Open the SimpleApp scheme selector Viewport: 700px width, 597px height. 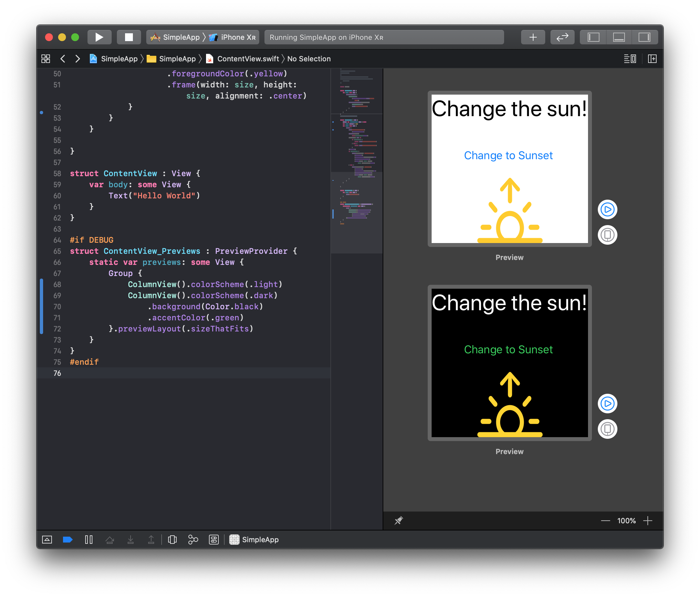(175, 37)
